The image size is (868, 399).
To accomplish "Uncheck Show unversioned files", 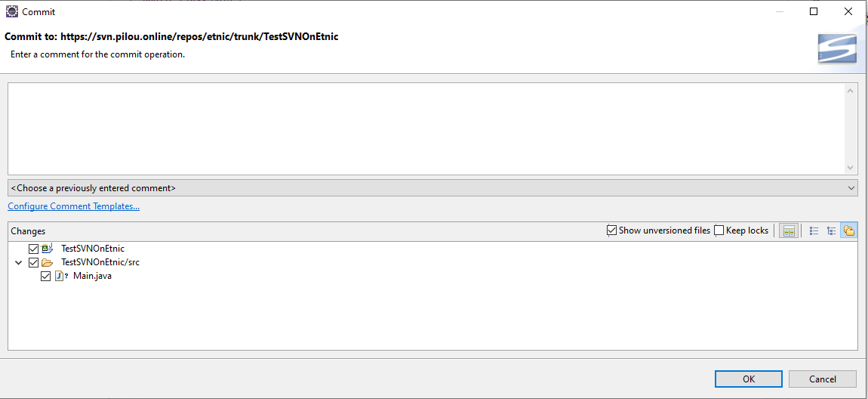I will pos(612,230).
